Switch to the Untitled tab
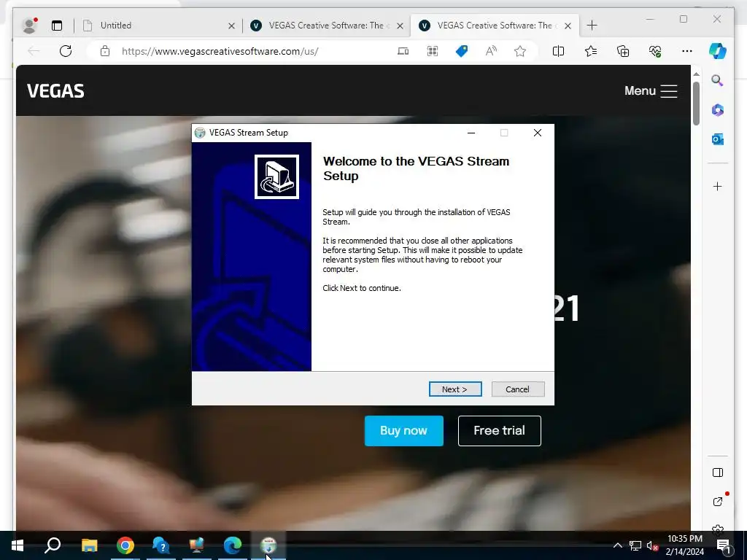The image size is (747, 560). (x=158, y=26)
